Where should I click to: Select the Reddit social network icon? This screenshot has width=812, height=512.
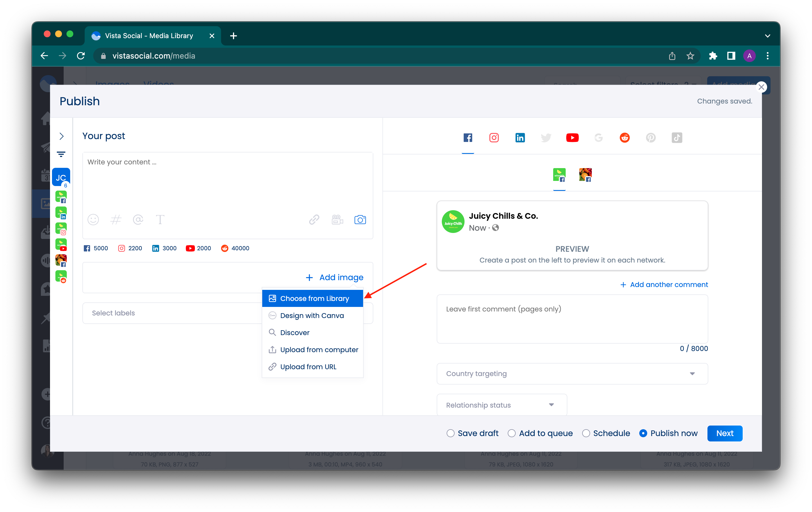624,137
